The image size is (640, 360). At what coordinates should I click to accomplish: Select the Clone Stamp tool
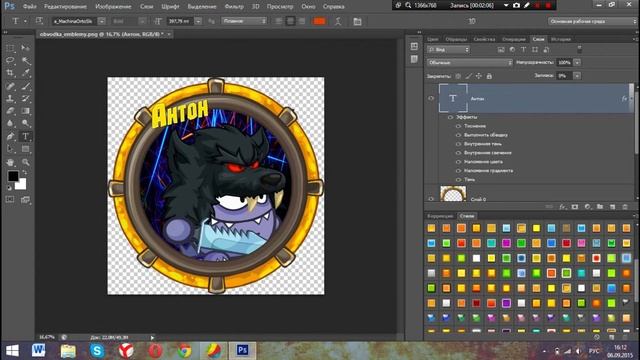coord(10,98)
